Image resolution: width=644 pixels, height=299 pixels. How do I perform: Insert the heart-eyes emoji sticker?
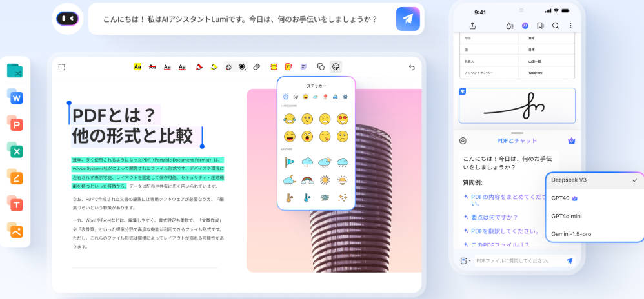(x=343, y=119)
